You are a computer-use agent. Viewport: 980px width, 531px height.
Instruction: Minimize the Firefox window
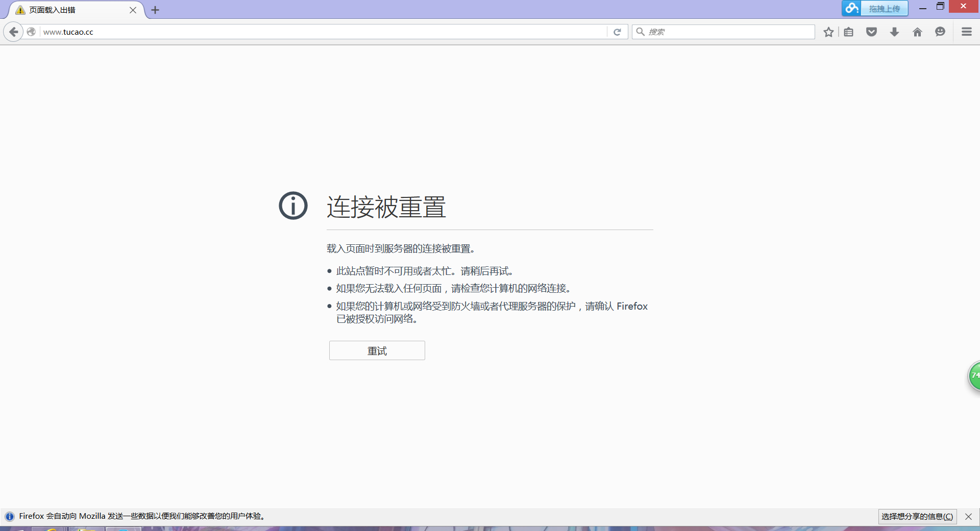(x=922, y=7)
